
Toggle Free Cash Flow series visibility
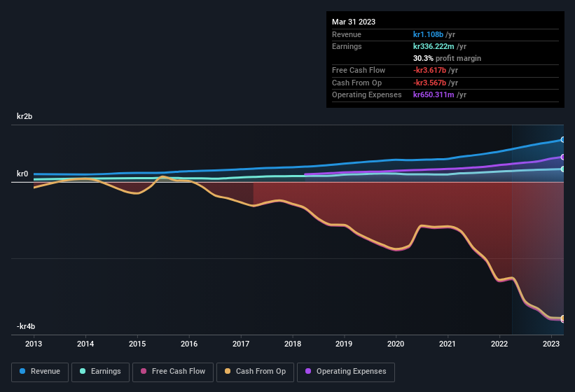pyautogui.click(x=172, y=372)
